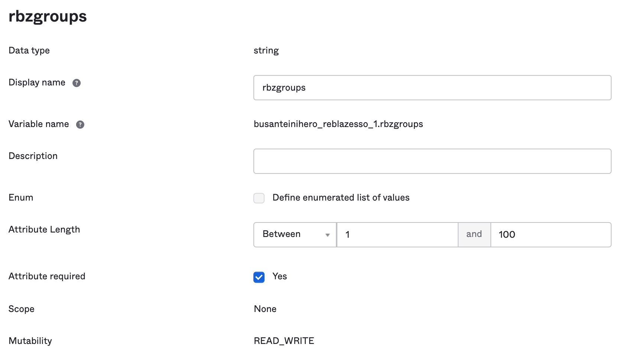Open the Between attribute length dropdown
This screenshot has width=619, height=364.
tap(295, 234)
